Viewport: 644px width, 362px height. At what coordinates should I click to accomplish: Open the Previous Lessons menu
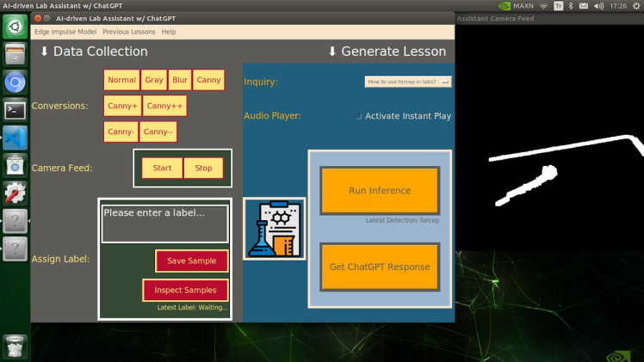click(x=129, y=32)
